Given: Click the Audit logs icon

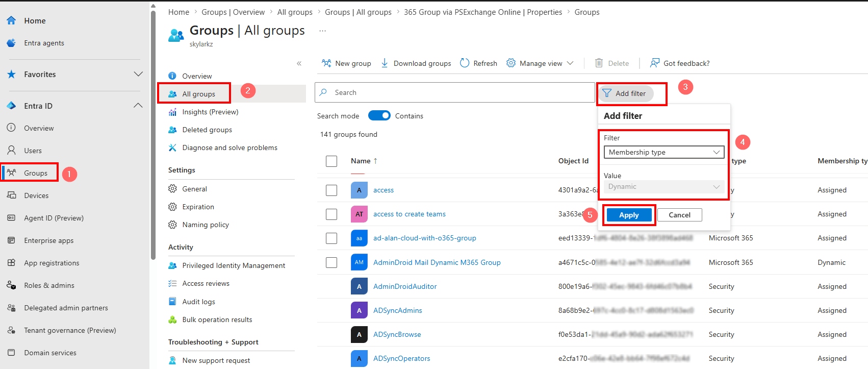Looking at the screenshot, I should (172, 302).
